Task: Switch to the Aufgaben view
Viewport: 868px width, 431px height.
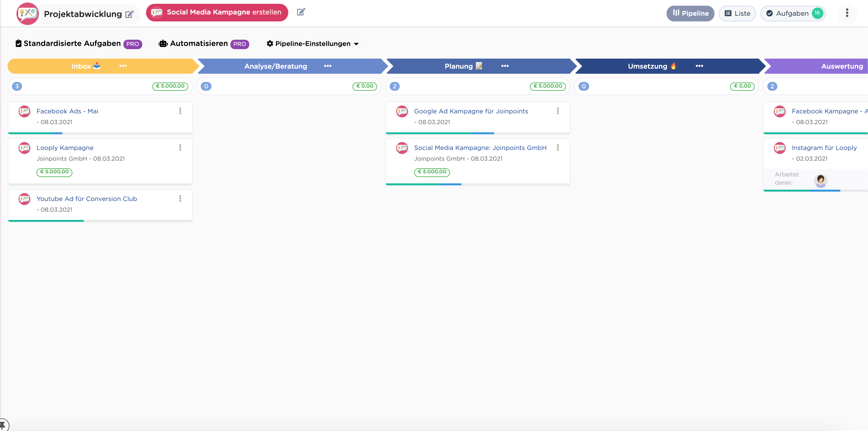Action: pyautogui.click(x=792, y=13)
